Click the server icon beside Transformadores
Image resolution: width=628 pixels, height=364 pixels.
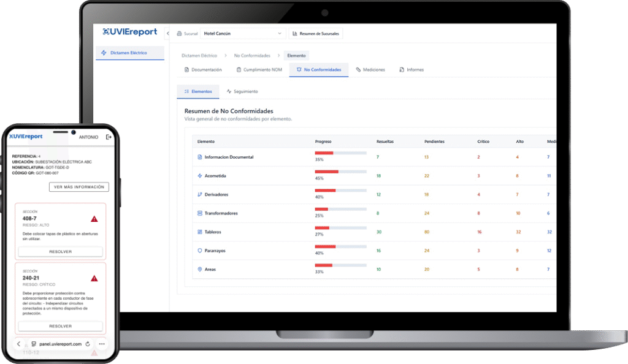[199, 213]
